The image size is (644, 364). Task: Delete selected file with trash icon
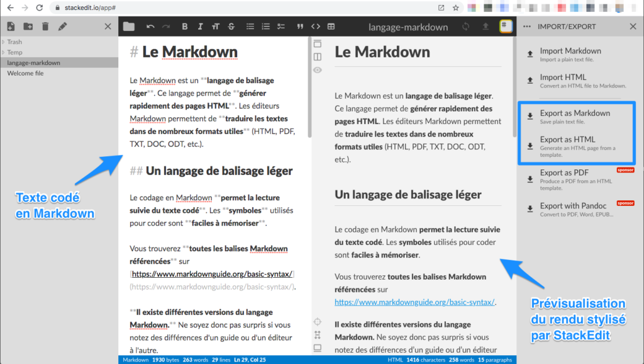pos(45,26)
